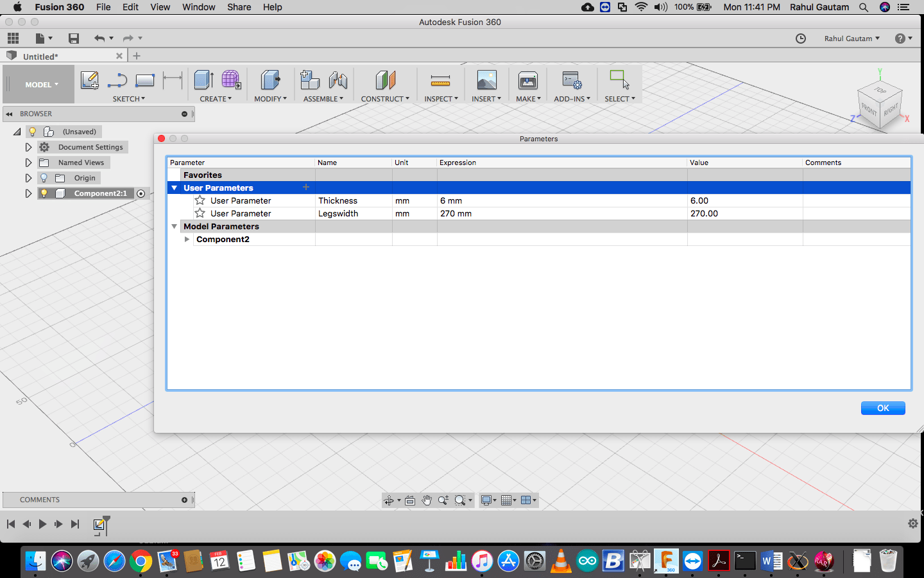This screenshot has height=578, width=924.
Task: Click OK in Parameters dialog
Action: point(883,408)
